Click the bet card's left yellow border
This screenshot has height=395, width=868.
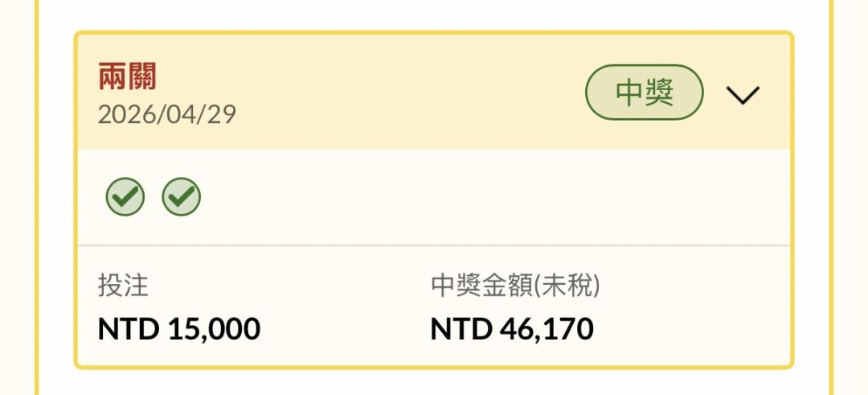pyautogui.click(x=76, y=201)
